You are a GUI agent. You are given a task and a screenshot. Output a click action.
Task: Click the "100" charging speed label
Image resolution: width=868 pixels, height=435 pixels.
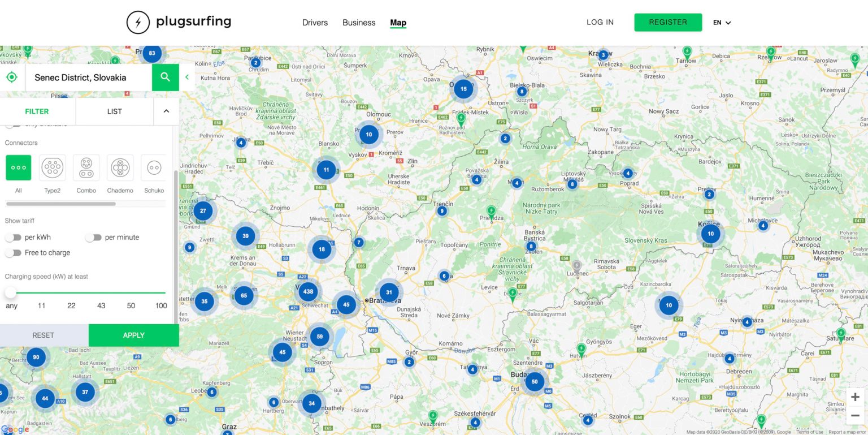coord(161,306)
